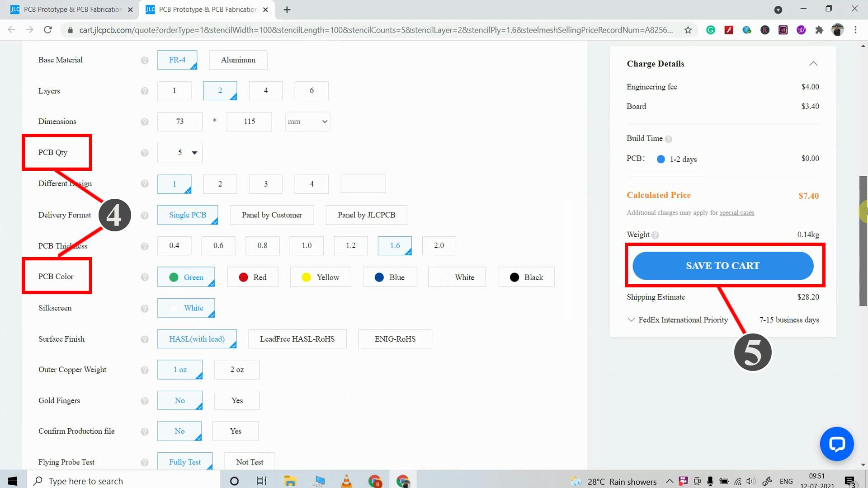Collapse the Charge Details panel
The height and width of the screenshot is (488, 868).
[813, 64]
